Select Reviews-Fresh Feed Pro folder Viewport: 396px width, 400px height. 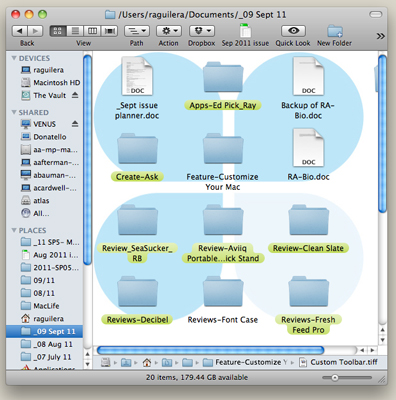point(308,305)
